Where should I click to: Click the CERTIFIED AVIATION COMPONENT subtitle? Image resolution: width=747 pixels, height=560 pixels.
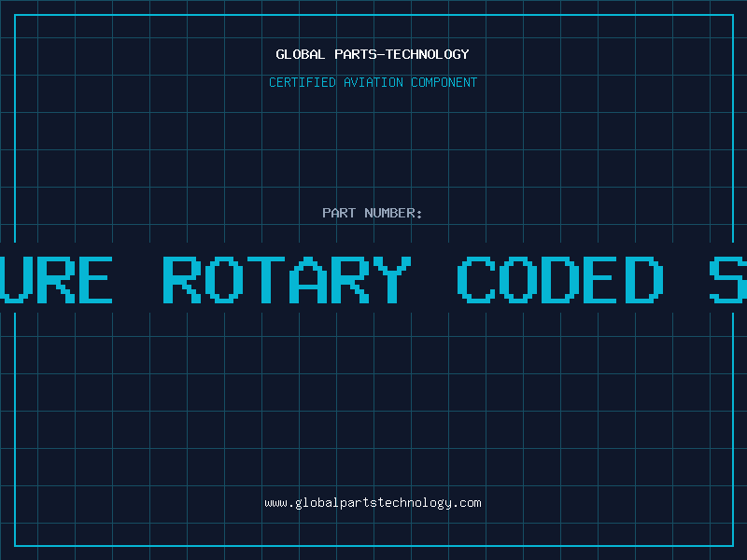pyautogui.click(x=373, y=82)
